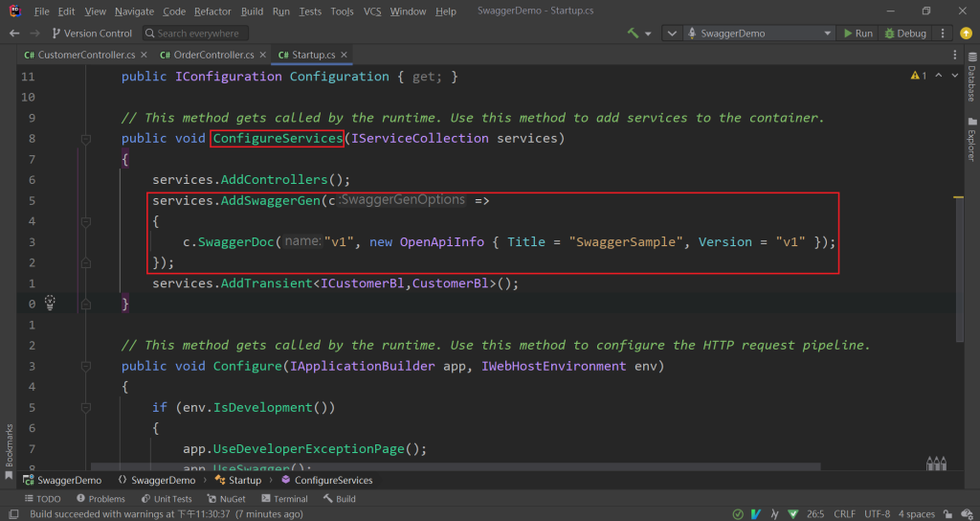
Task: Close the OrderController.cs tab
Action: [262, 55]
